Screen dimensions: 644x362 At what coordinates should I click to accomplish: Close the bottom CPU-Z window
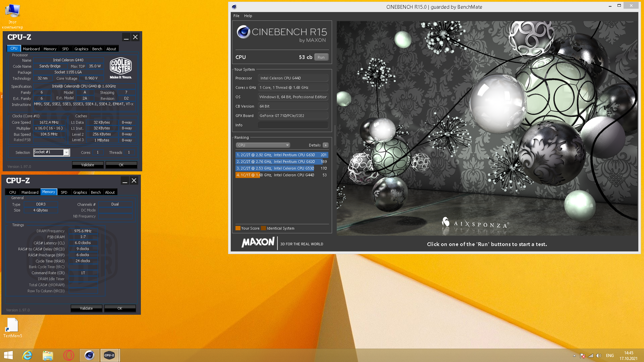[x=134, y=181]
